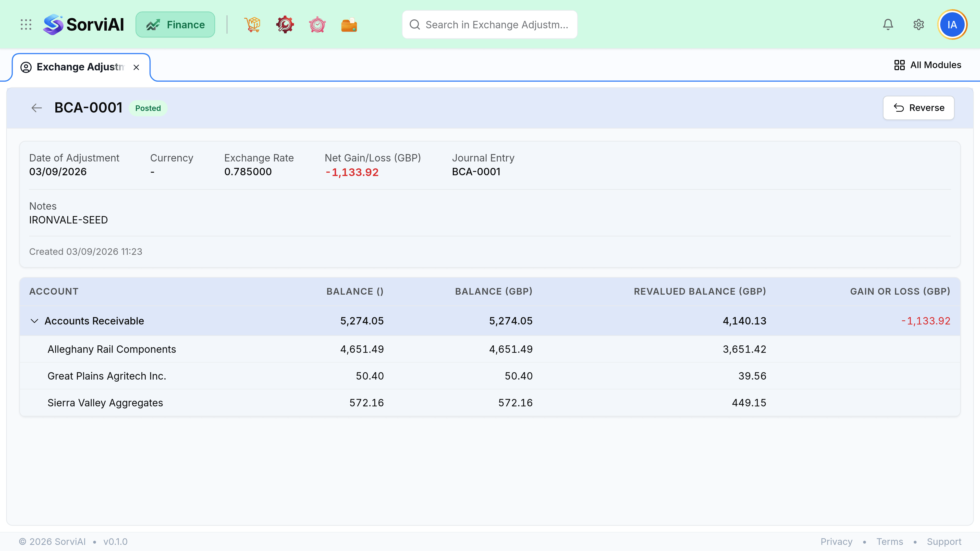The height and width of the screenshot is (551, 980).
Task: Open the shopping cart module icon
Action: (253, 25)
